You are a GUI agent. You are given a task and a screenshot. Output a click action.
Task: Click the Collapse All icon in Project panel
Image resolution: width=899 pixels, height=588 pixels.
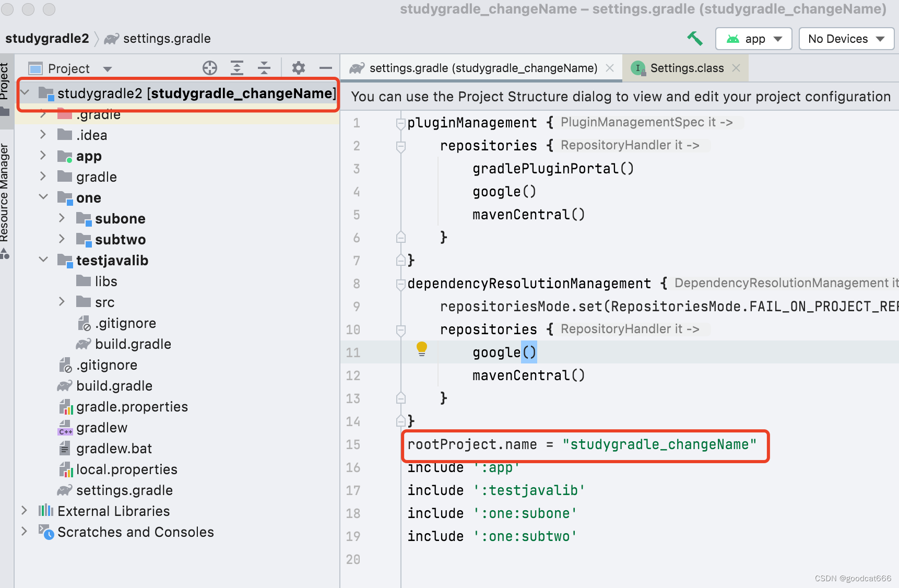(x=264, y=68)
